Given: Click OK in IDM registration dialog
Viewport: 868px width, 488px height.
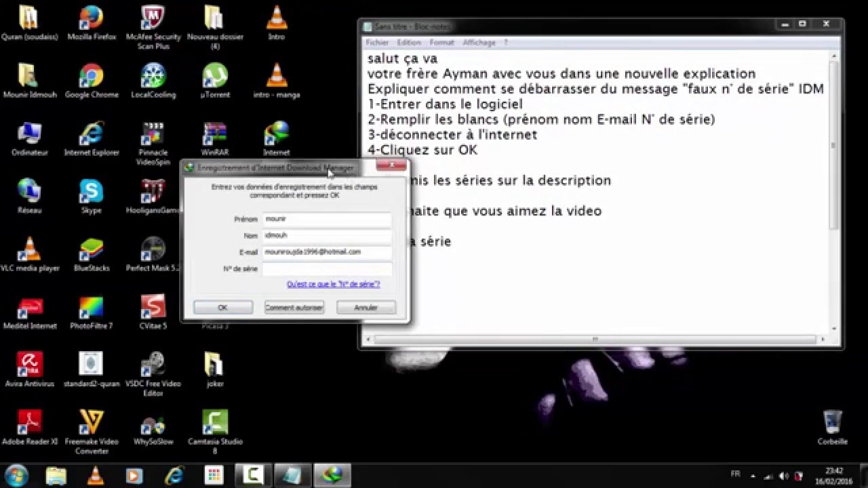Looking at the screenshot, I should point(222,308).
